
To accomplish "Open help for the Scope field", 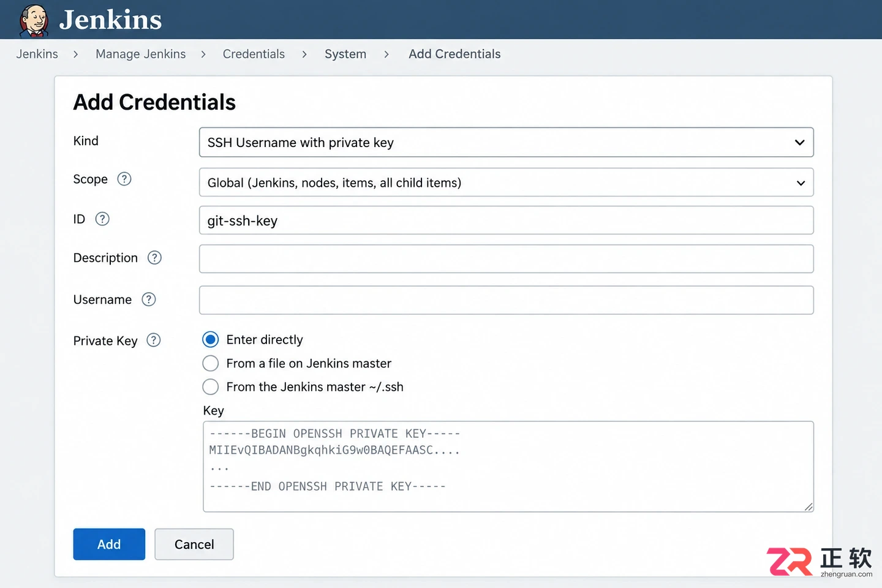I will pos(124,179).
